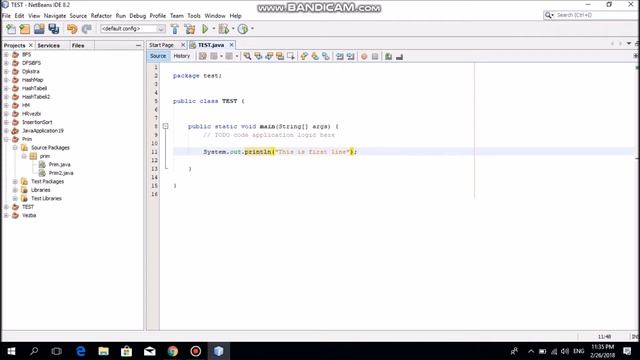Screen dimensions: 640x360
Task: Click the Find Selection magnifier icon in editor toolbar
Action: click(247, 56)
